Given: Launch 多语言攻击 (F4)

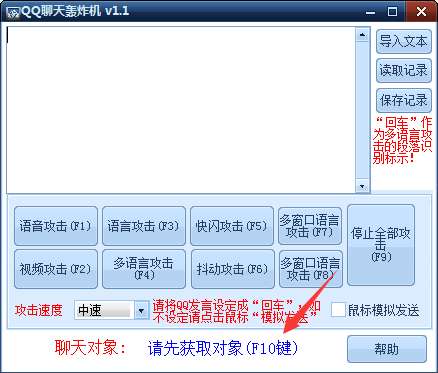Looking at the screenshot, I should point(144,269).
